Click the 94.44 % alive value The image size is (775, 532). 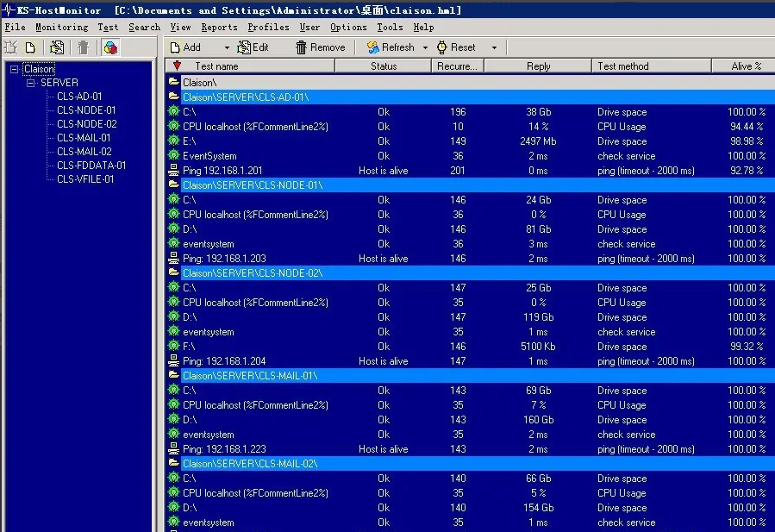coord(747,127)
